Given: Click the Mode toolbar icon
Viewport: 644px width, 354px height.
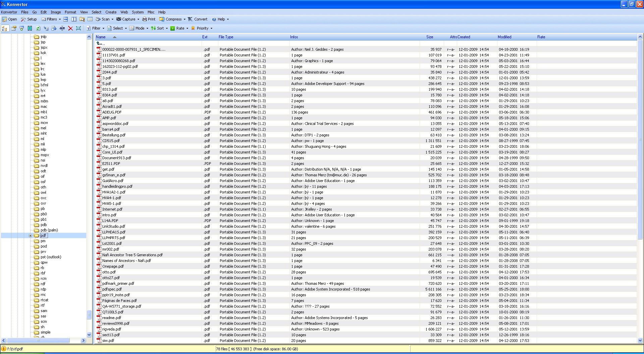Looking at the screenshot, I should click(x=132, y=28).
